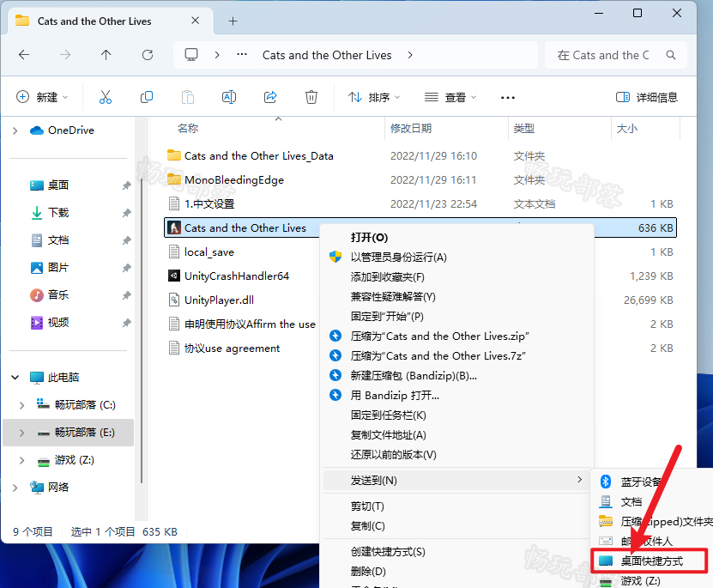713x588 pixels.
Task: Expand the 网络 tree node
Action: pyautogui.click(x=15, y=488)
